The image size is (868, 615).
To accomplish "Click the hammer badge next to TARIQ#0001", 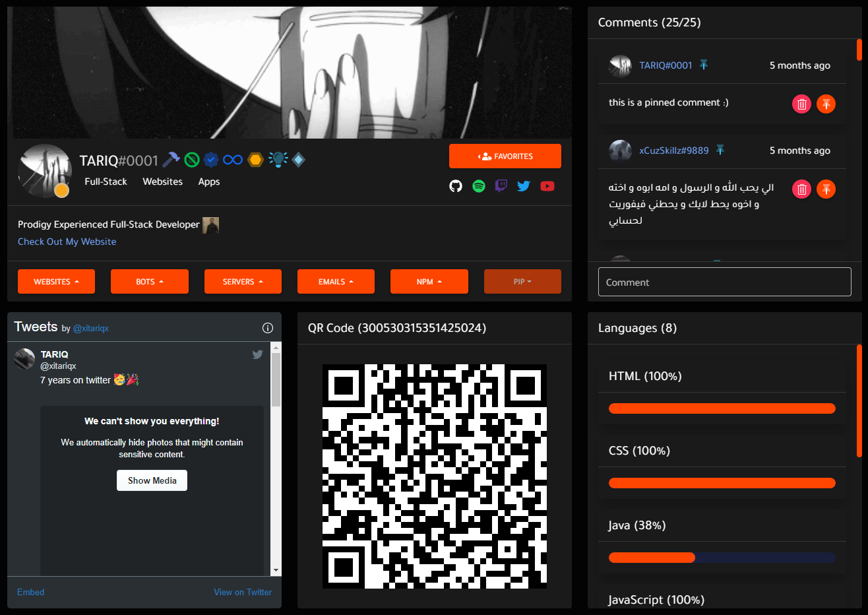I will 171,160.
